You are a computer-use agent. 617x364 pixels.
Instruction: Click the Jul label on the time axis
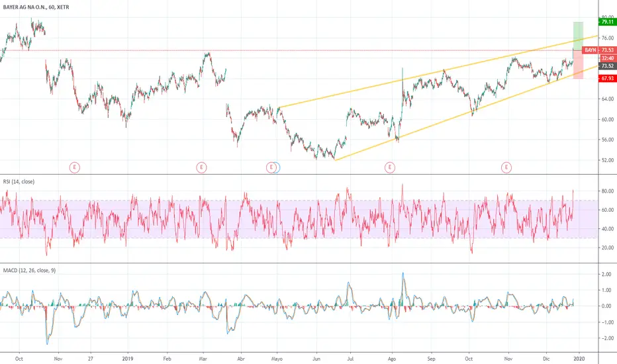350,359
